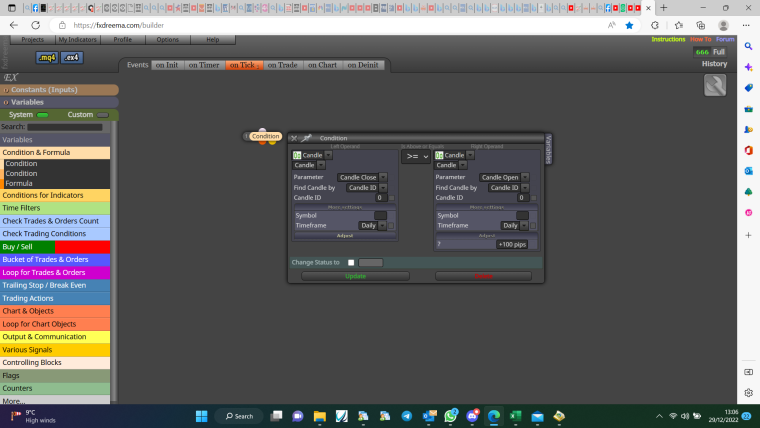760x428 pixels.
Task: Download the .mq4 file
Action: coord(47,58)
